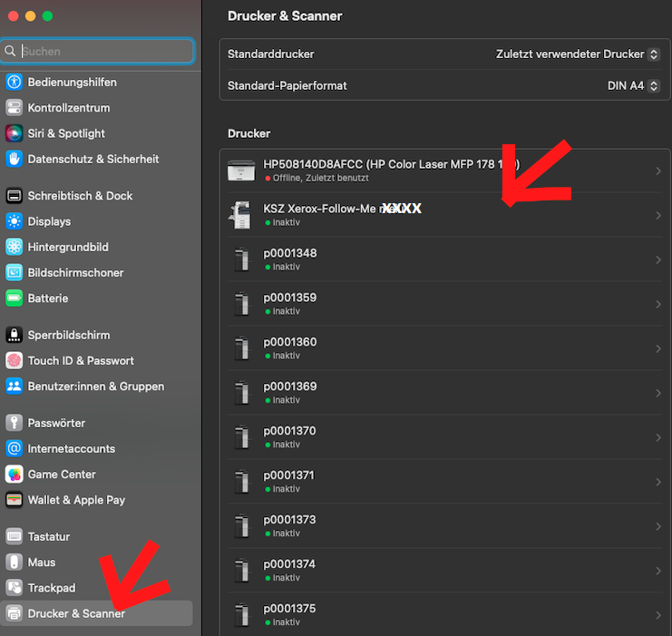Open the Standard-Papierformat DIN A4 dropdown
This screenshot has width=672, height=636.
[x=631, y=86]
